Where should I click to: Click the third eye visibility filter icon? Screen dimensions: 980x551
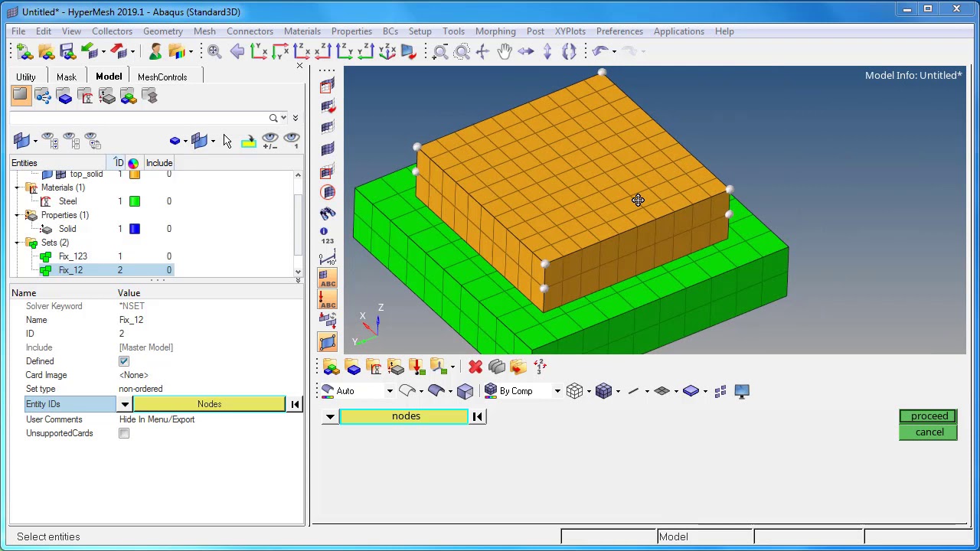tap(91, 140)
